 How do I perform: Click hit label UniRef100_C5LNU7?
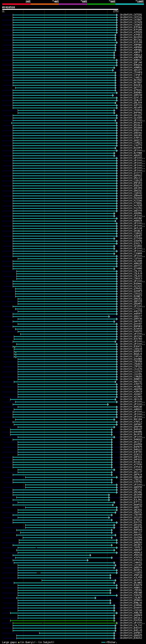point(131,598)
